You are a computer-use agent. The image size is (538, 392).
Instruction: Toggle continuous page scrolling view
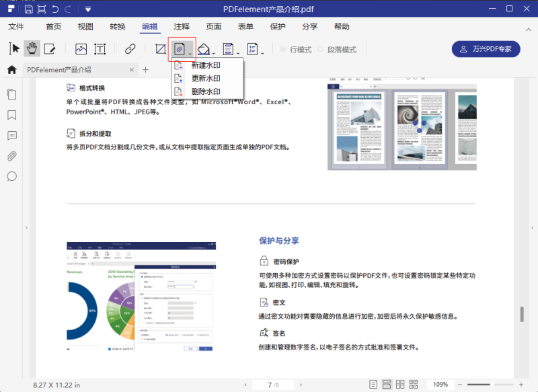coord(387,384)
